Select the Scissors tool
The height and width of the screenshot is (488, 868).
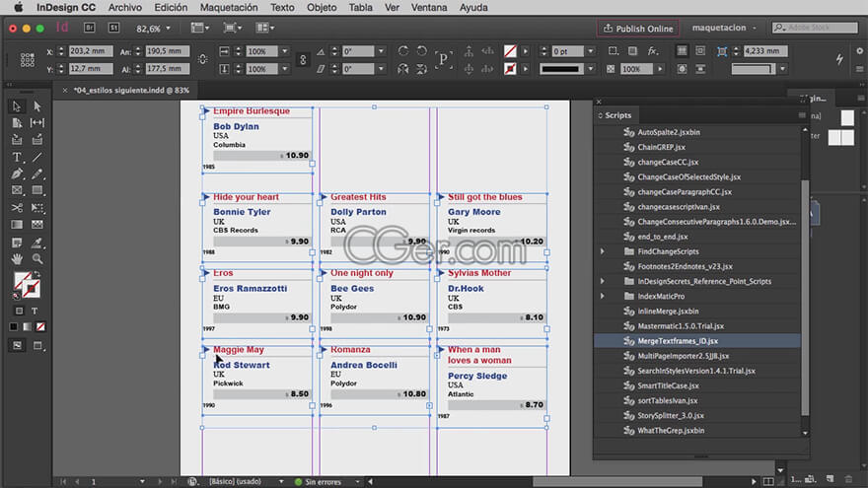pos(17,208)
